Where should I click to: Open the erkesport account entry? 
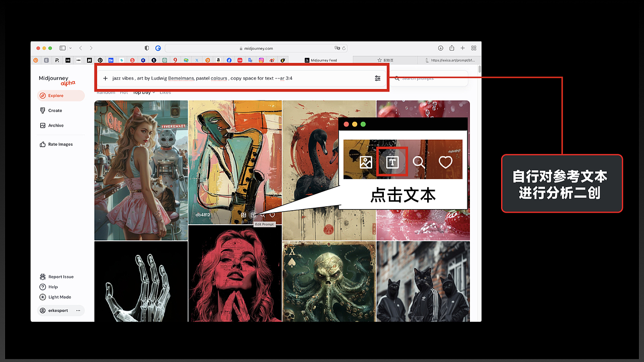[60, 311]
